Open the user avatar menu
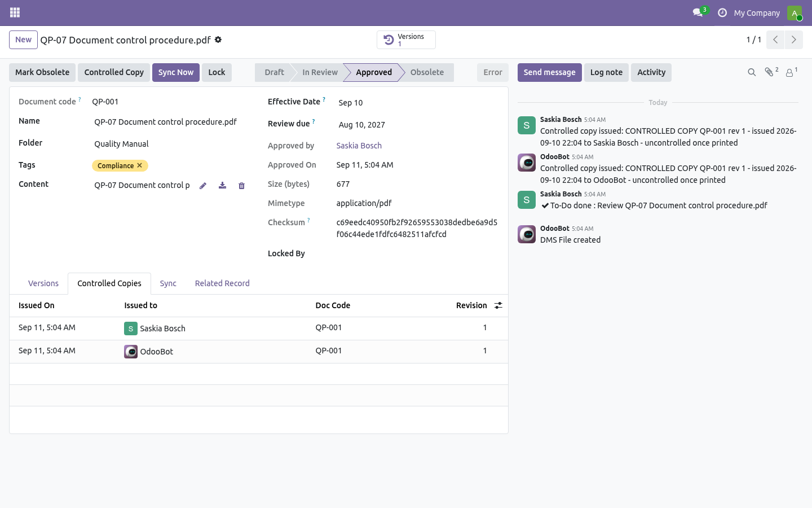The width and height of the screenshot is (812, 508). pos(795,12)
